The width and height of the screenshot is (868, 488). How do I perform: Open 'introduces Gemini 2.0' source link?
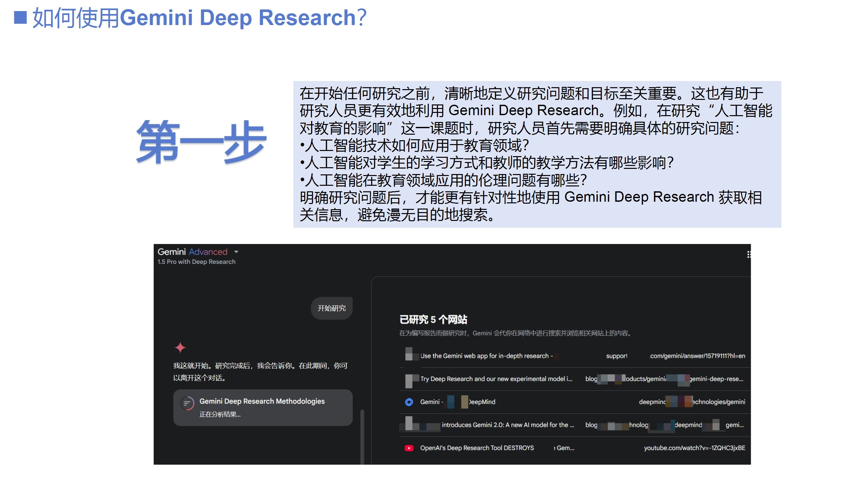pos(508,425)
